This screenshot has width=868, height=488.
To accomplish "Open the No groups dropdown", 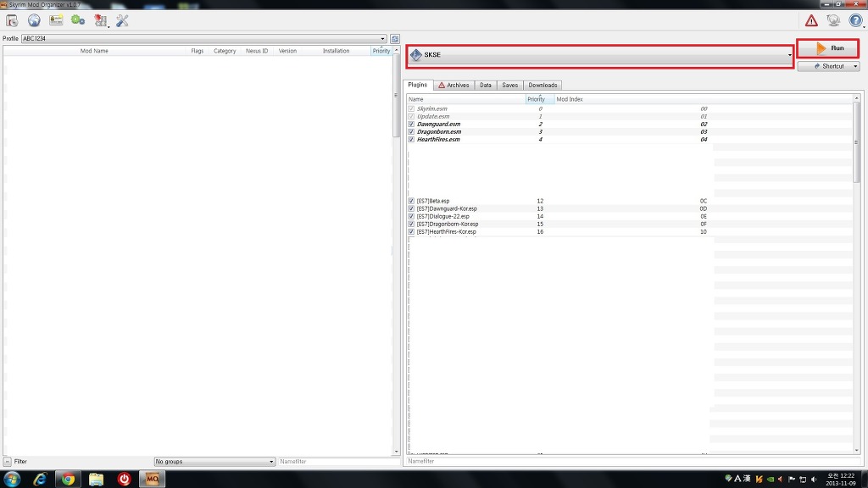I will 214,462.
